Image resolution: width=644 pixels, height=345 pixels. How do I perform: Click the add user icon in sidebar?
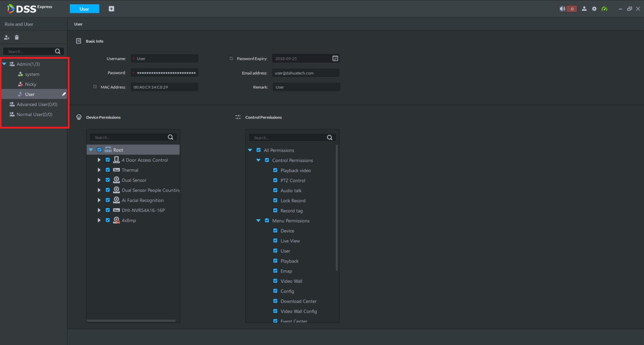click(6, 37)
